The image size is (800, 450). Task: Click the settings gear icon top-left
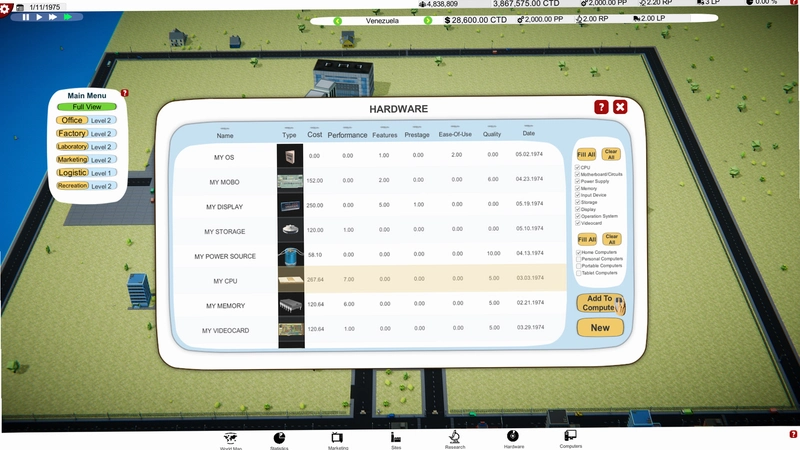pos(5,9)
